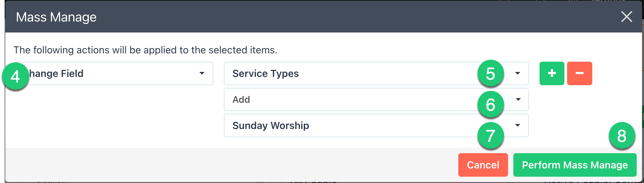Cancel the mass manage operation
This screenshot has width=644, height=183.
click(x=483, y=165)
